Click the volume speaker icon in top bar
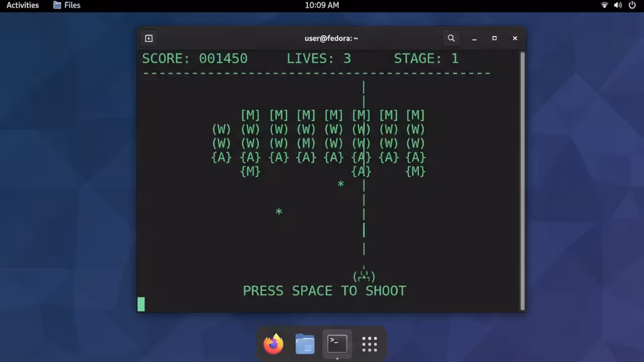Image resolution: width=644 pixels, height=362 pixels. coord(618,5)
